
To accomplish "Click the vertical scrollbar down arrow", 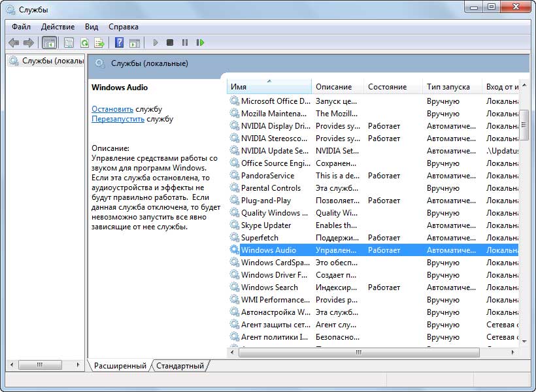I will [x=524, y=340].
